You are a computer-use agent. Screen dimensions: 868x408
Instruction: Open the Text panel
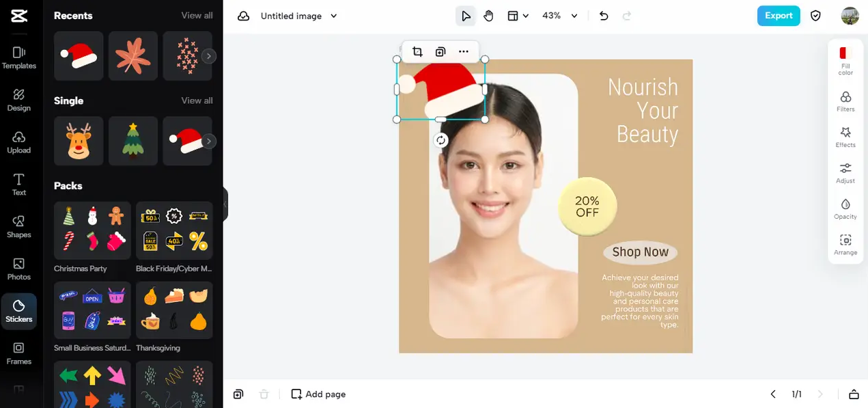click(x=19, y=185)
